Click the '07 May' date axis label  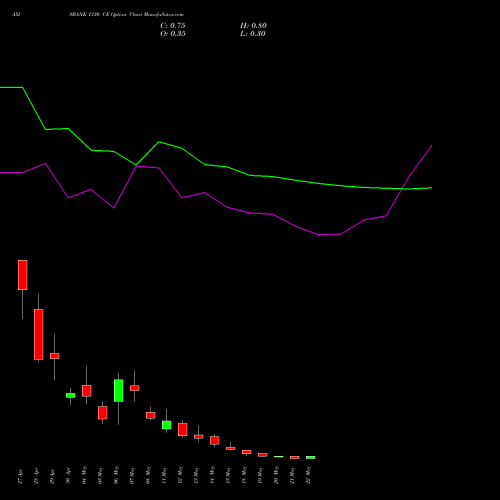pos(132,475)
